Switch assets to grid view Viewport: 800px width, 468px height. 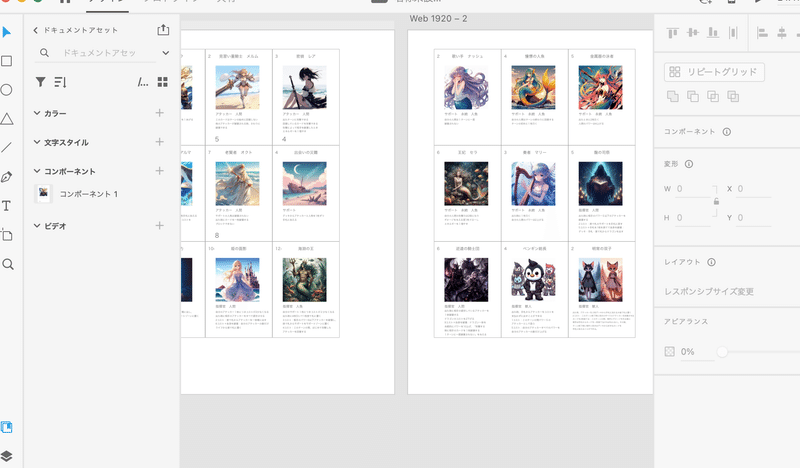pyautogui.click(x=163, y=82)
